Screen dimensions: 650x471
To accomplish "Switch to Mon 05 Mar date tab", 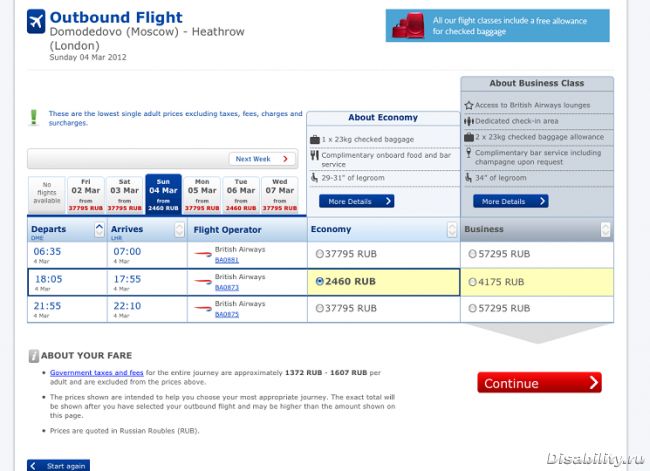I will (x=201, y=194).
